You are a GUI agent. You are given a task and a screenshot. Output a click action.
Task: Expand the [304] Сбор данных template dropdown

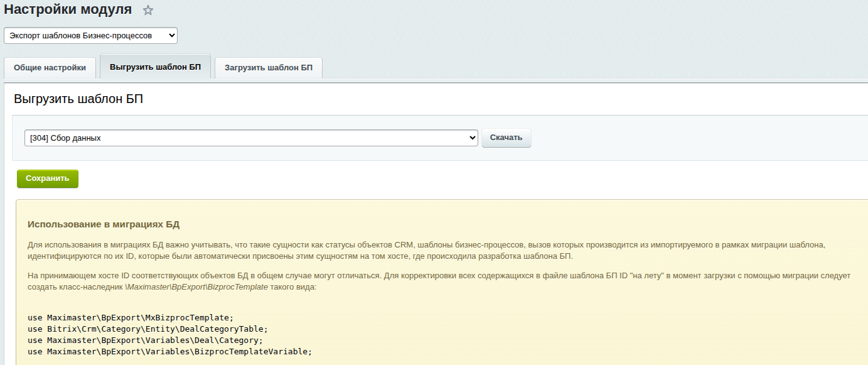click(x=251, y=138)
